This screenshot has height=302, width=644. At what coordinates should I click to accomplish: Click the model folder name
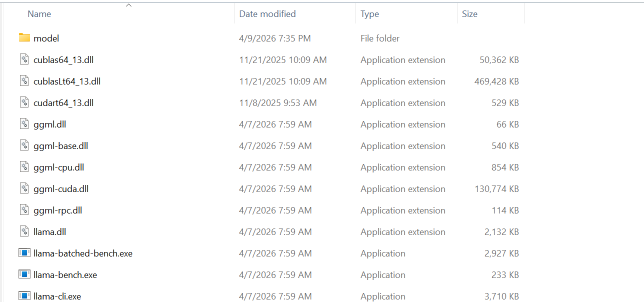tap(46, 37)
